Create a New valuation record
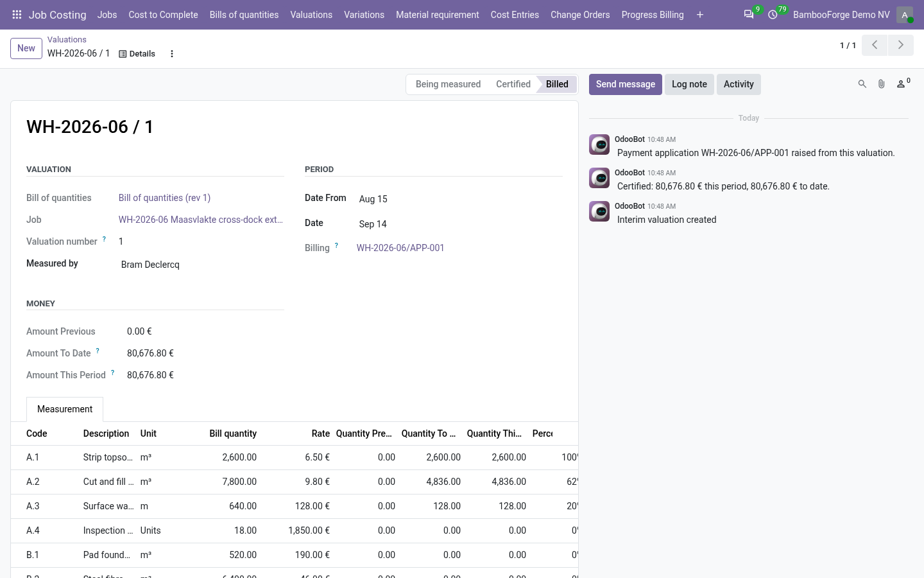 click(26, 48)
